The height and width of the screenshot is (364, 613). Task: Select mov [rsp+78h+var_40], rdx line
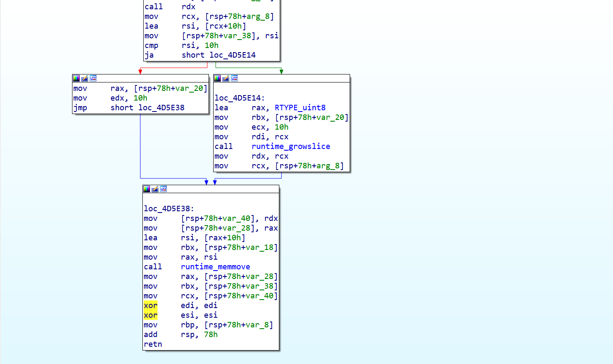[211, 218]
